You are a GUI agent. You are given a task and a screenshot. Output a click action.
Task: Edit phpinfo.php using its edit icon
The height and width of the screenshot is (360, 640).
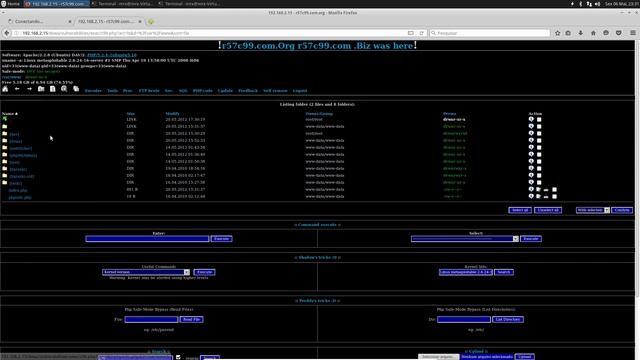click(x=538, y=196)
